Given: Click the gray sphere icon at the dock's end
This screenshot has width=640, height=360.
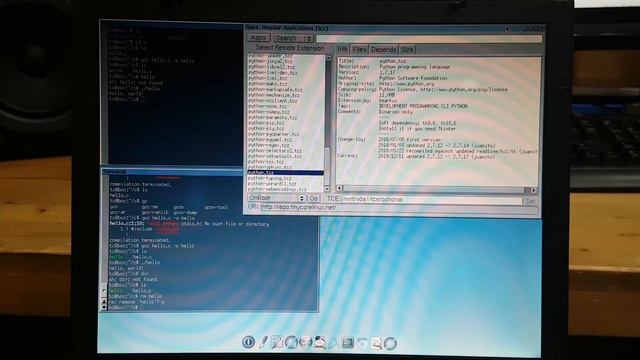Looking at the screenshot, I should click(x=390, y=343).
